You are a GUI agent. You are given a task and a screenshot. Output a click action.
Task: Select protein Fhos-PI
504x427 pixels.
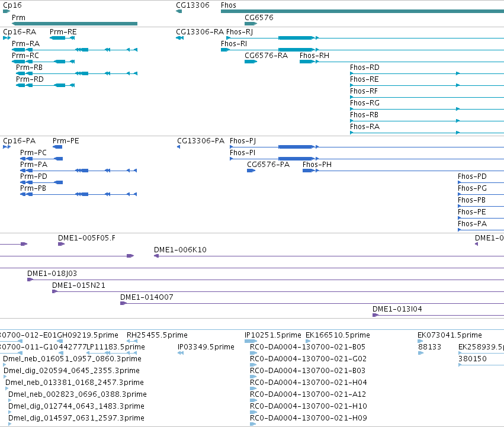click(367, 159)
